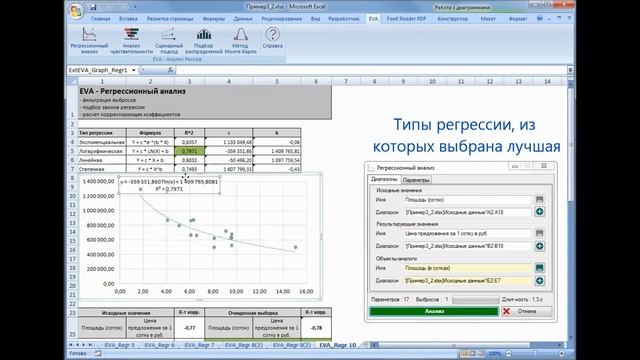Open the Конструктор chart tools tab
The width and height of the screenshot is (640, 360).
[453, 19]
